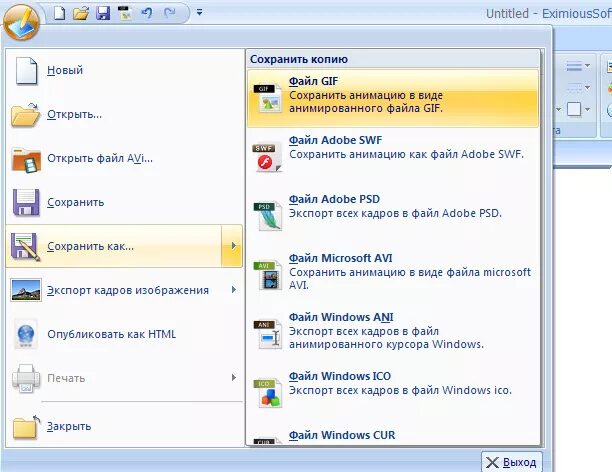Select Файл Windows ICO save option
The image size is (612, 472).
(393, 393)
